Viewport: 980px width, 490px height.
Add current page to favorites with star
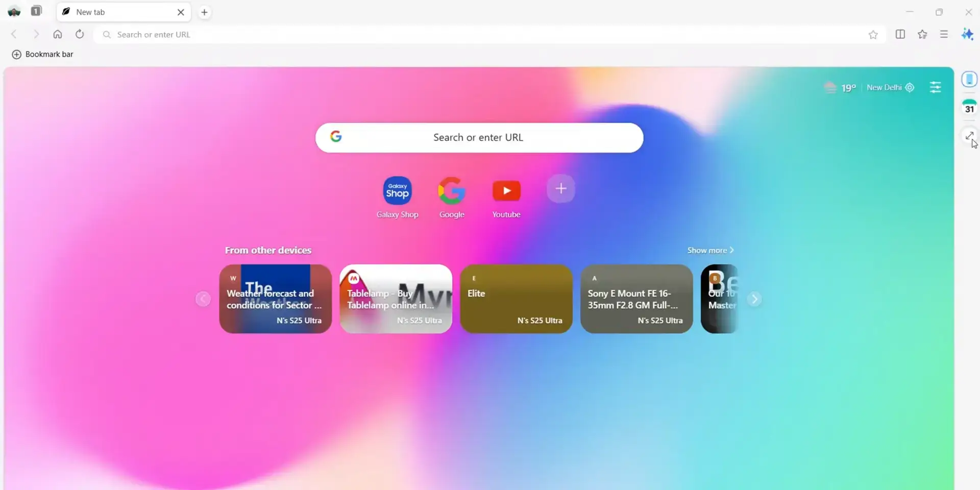coord(873,34)
